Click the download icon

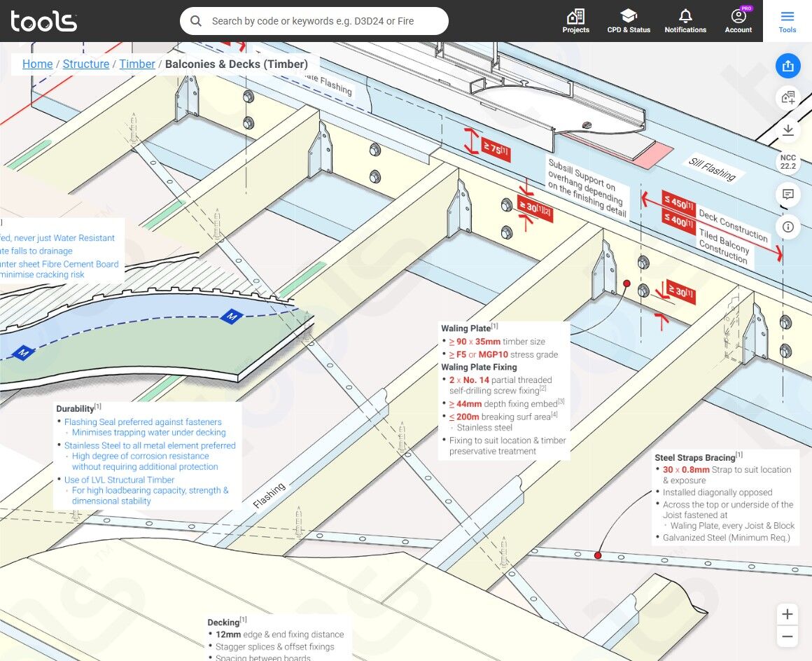click(x=787, y=130)
